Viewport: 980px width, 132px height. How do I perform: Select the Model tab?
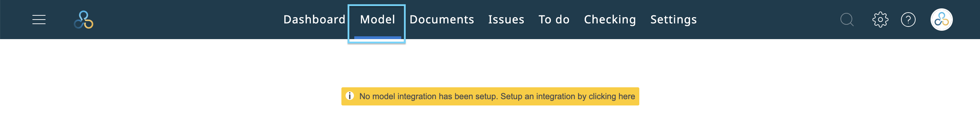[x=377, y=20]
